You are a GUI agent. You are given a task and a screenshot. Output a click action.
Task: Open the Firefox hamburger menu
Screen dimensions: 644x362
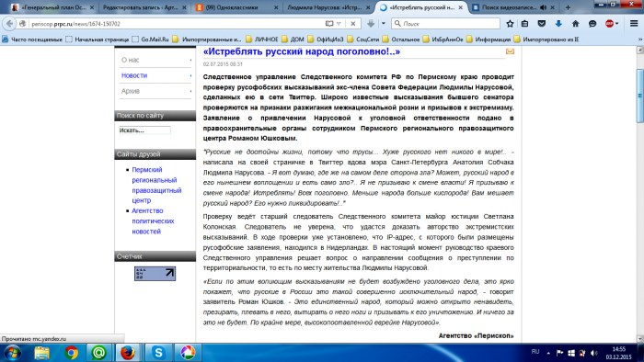[x=634, y=24]
